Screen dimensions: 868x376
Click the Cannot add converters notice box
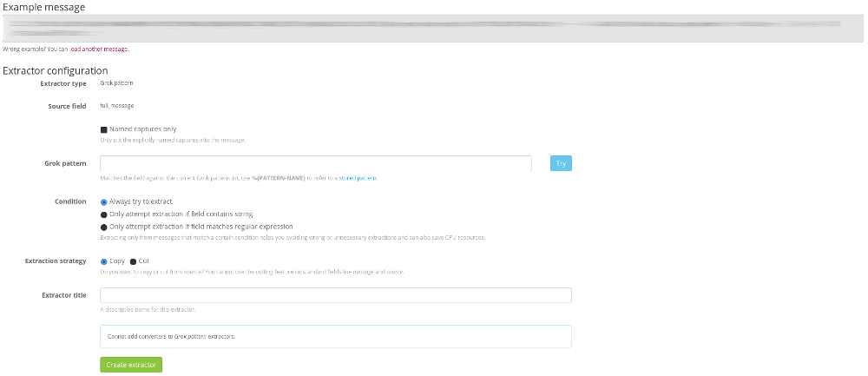pos(335,336)
